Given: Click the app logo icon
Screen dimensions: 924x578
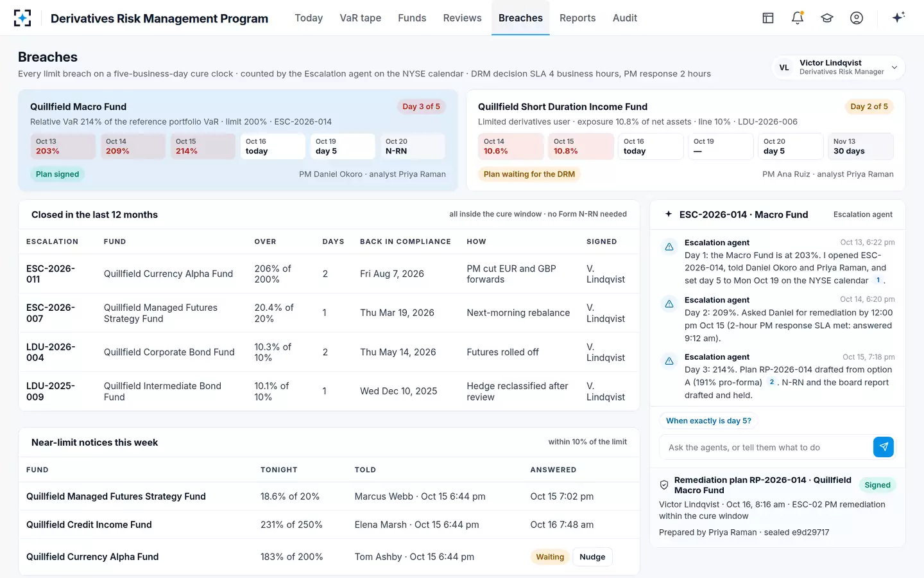Looking at the screenshot, I should tap(22, 18).
